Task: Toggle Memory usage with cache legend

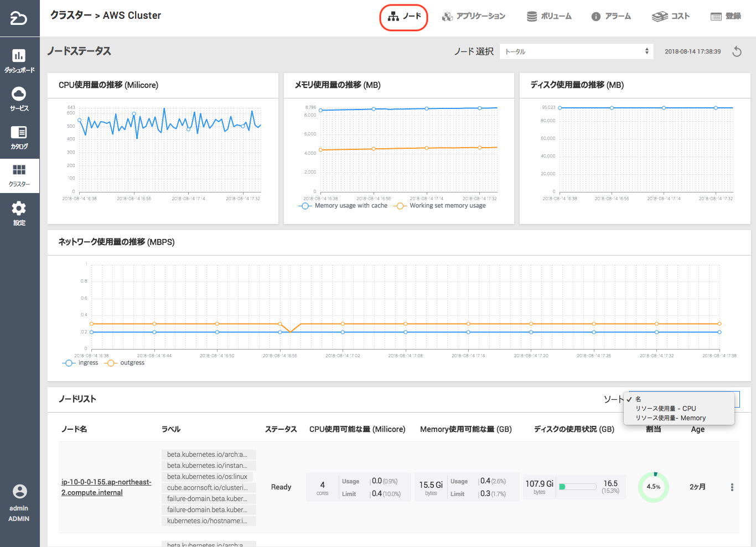Action: [x=343, y=206]
